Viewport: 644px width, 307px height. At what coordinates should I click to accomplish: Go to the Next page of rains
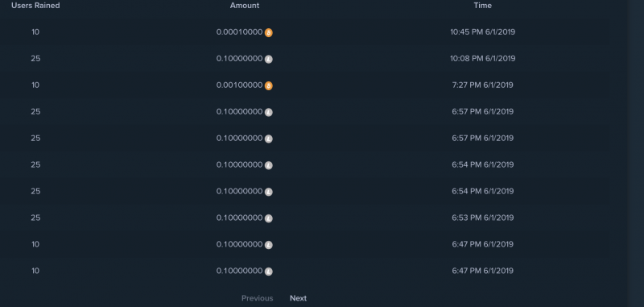pos(298,298)
